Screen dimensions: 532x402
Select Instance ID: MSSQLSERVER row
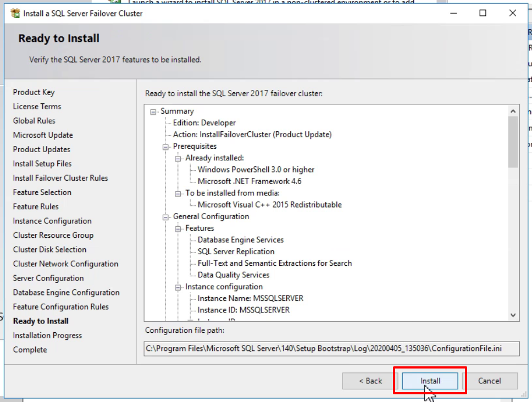click(243, 310)
